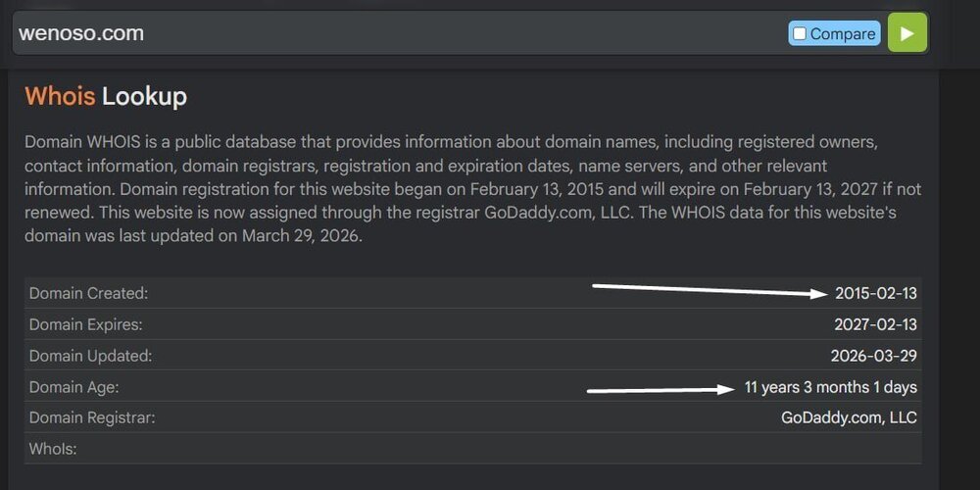The image size is (980, 490).
Task: Click the orange Whois heading word
Action: pos(60,97)
